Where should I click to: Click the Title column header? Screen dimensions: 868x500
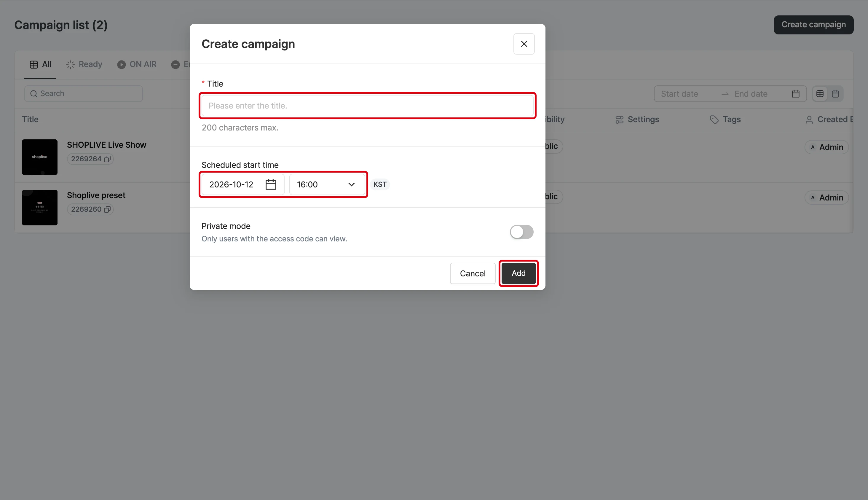(30, 120)
